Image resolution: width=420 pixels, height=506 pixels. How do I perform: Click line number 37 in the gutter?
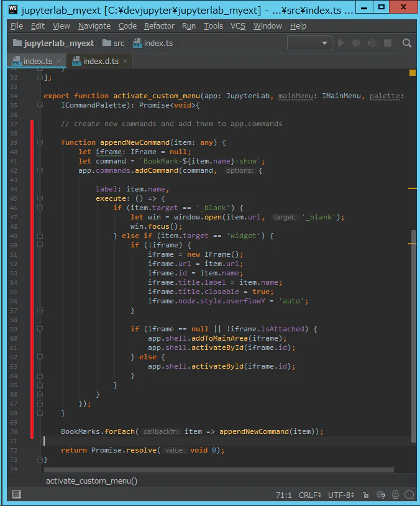pos(14,124)
